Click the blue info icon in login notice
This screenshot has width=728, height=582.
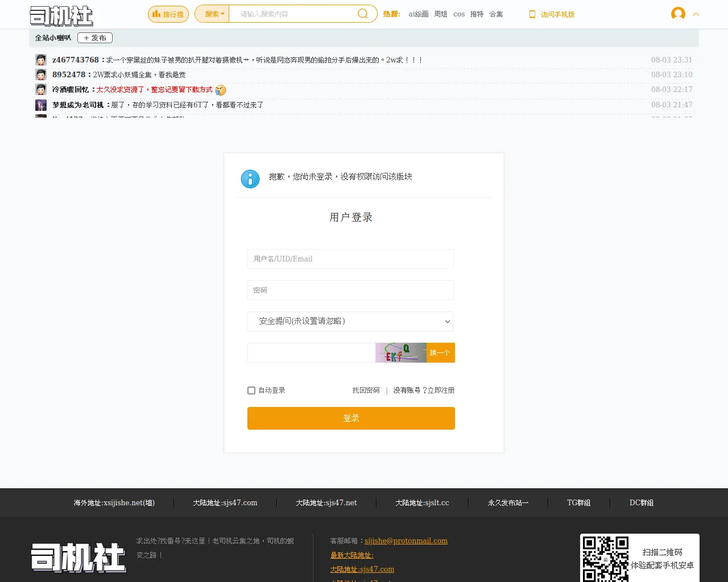[x=250, y=178]
